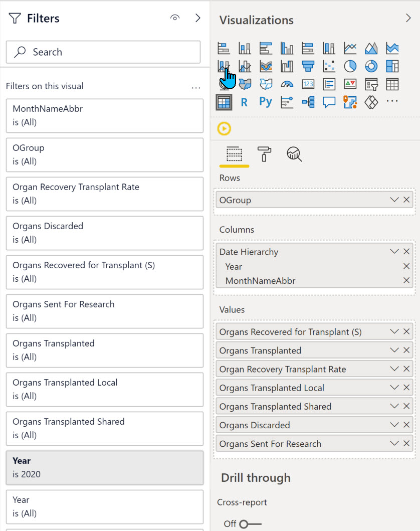Viewport: 420px width, 531px height.
Task: Open Organs Transplanted Local value dropdown
Action: pos(394,387)
